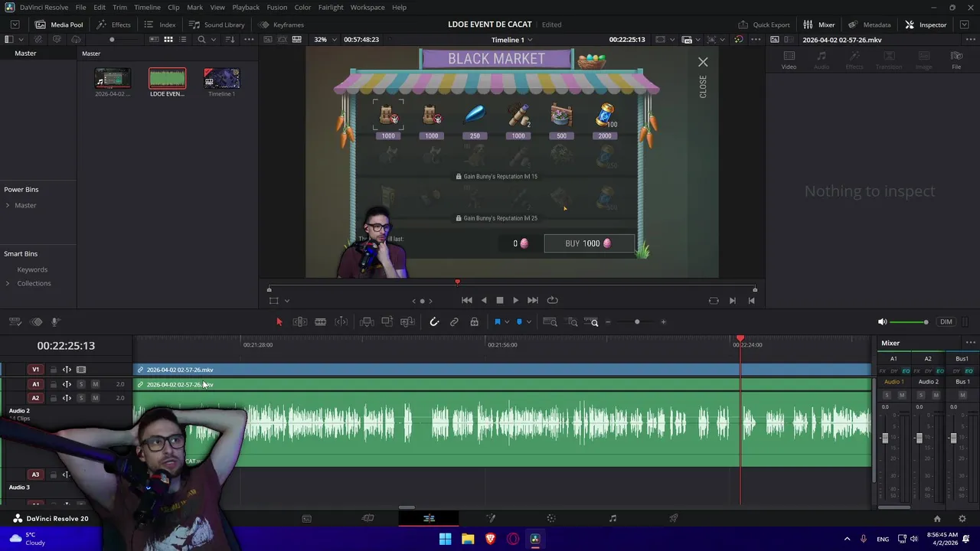Click the Custom Zoom icon
This screenshot has width=980, height=551.
click(593, 322)
